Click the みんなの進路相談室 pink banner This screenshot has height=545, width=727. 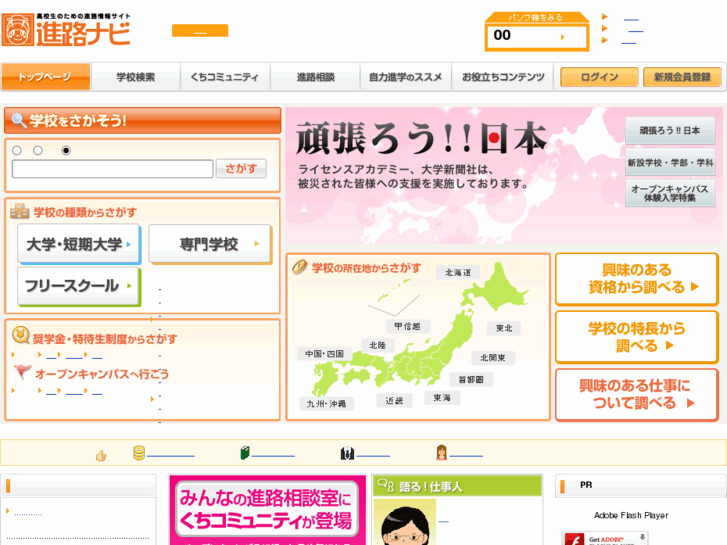click(x=268, y=510)
